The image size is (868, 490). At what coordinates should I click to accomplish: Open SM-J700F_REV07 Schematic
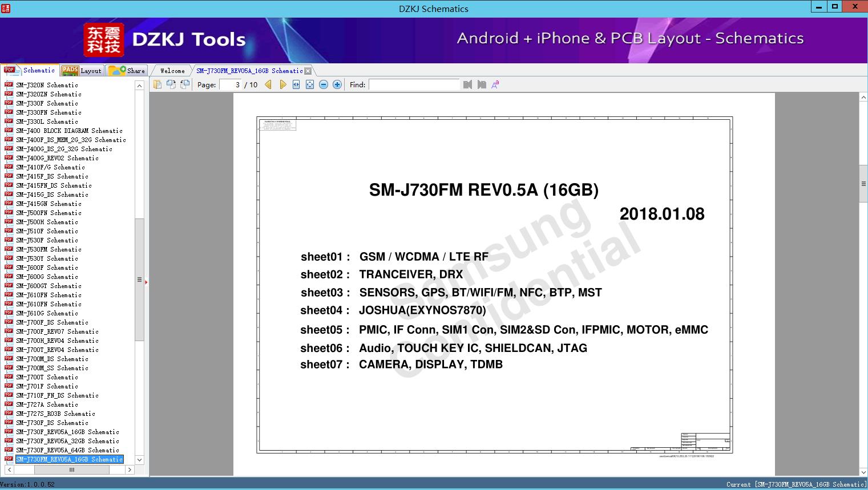(x=58, y=331)
